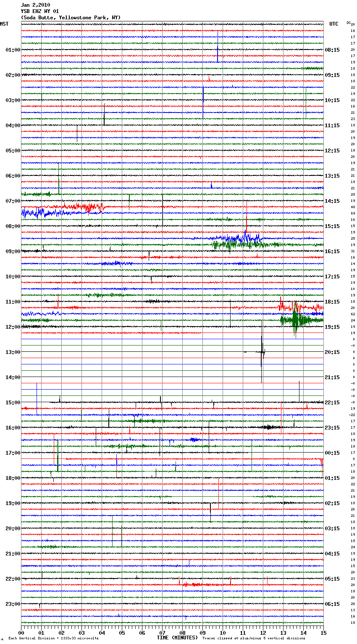The height and width of the screenshot is (644, 357).
Task: Click the "02:15" UTC time label
Action: (x=332, y=503)
